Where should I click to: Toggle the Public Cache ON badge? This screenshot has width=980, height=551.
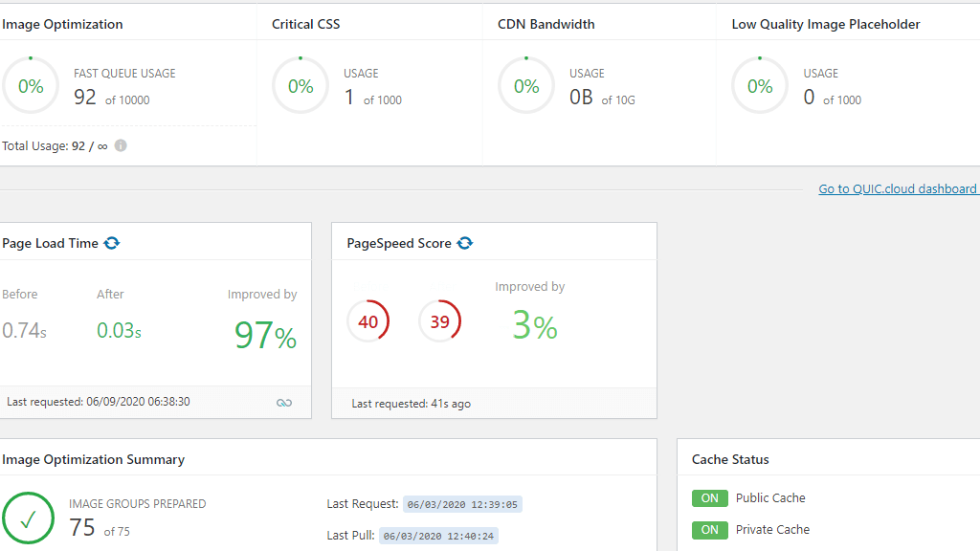(x=709, y=497)
